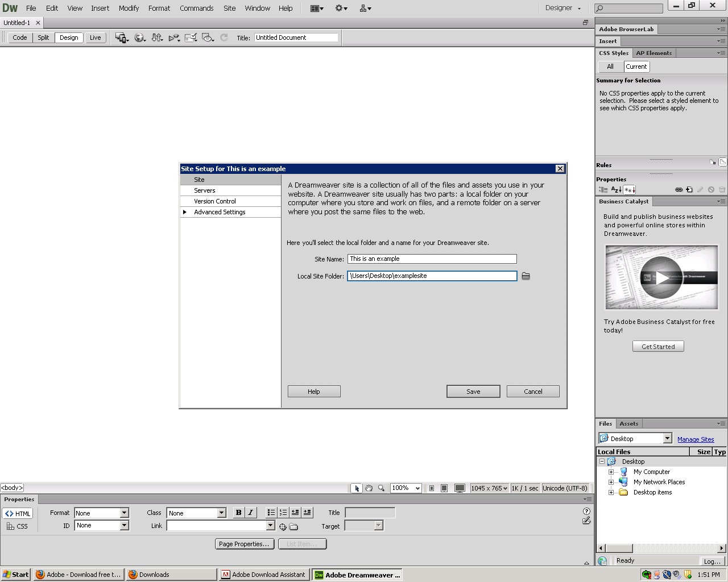Set desktop size window icon in status bar
The image size is (728, 582).
point(460,488)
